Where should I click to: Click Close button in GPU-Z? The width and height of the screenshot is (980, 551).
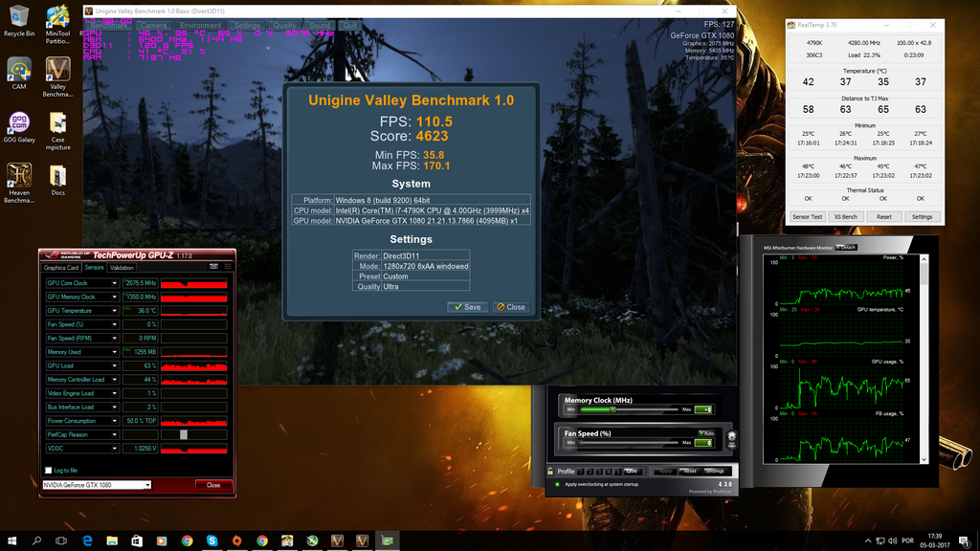point(213,485)
